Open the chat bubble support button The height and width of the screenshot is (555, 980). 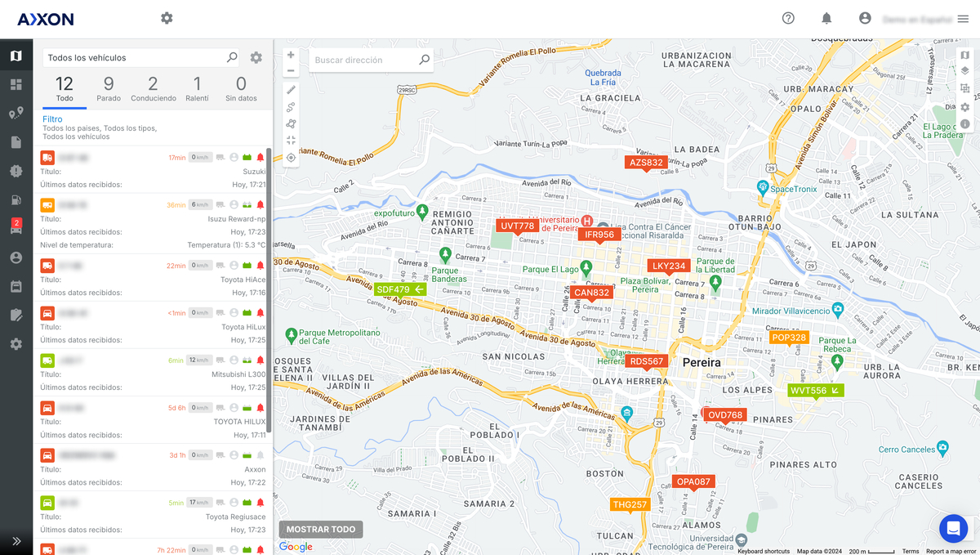[953, 529]
